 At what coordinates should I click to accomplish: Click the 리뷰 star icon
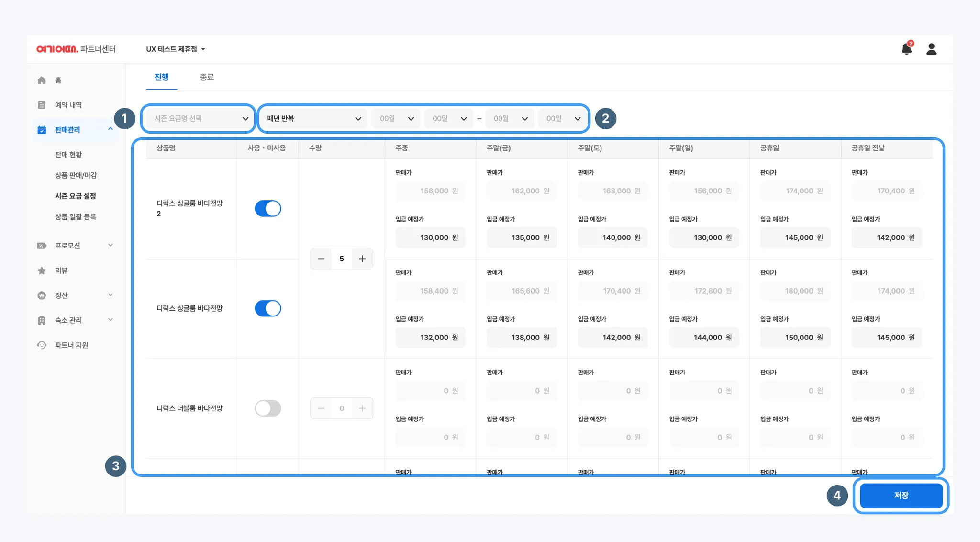[42, 271]
